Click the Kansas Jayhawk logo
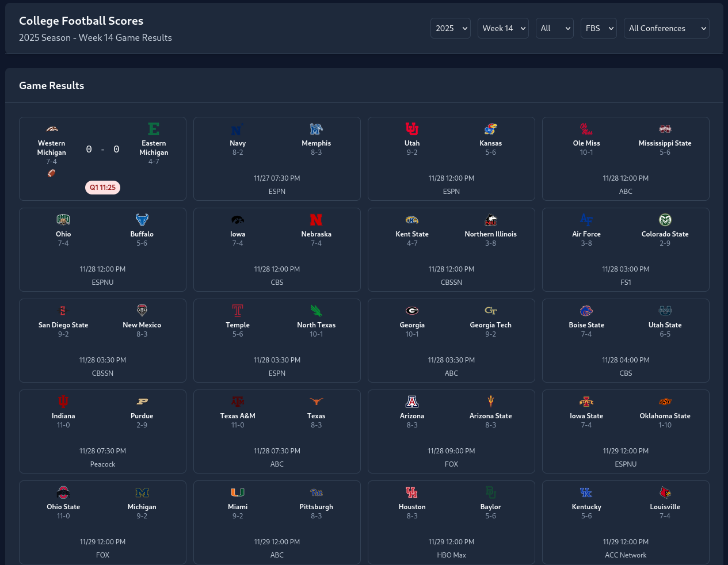Viewport: 728px width, 565px height. pyautogui.click(x=490, y=129)
